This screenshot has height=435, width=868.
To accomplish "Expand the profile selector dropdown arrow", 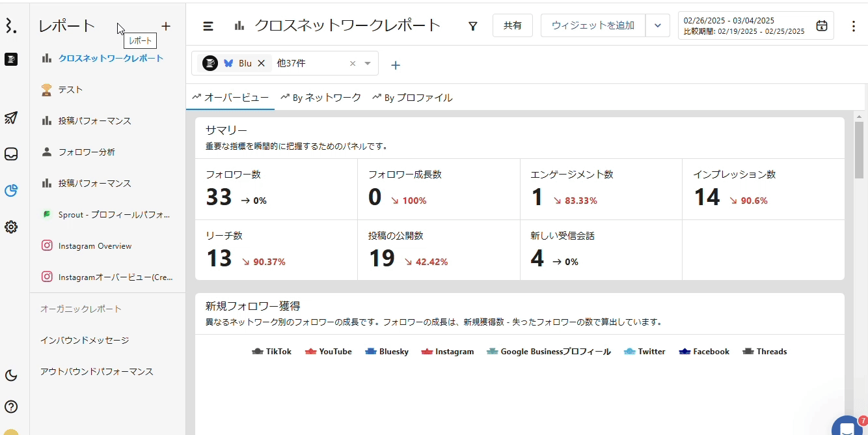I will point(368,64).
